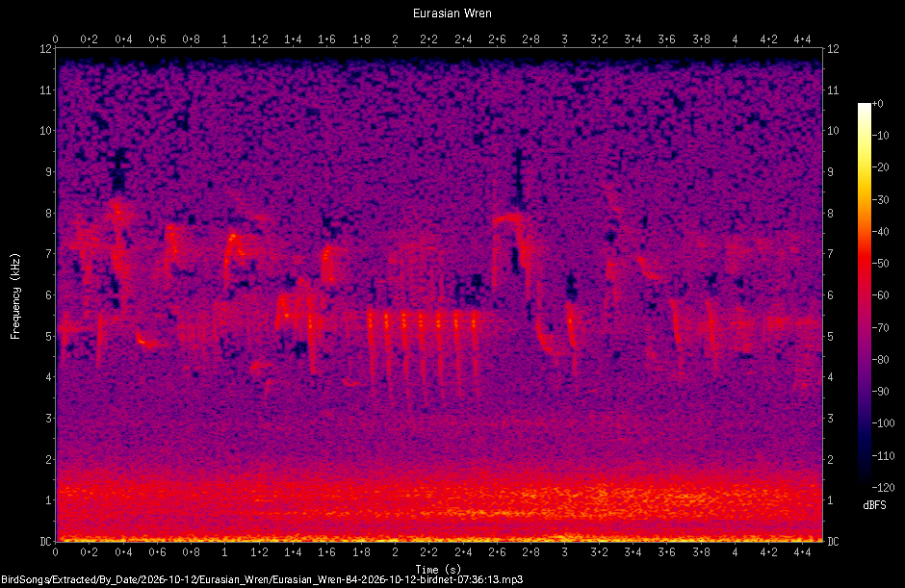Click "2.6" on the bottom time axis

pos(497,552)
